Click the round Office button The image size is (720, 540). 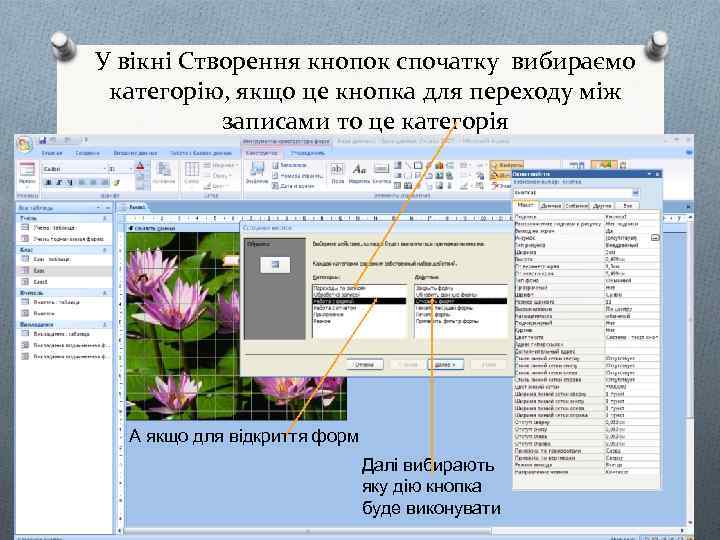(24, 145)
